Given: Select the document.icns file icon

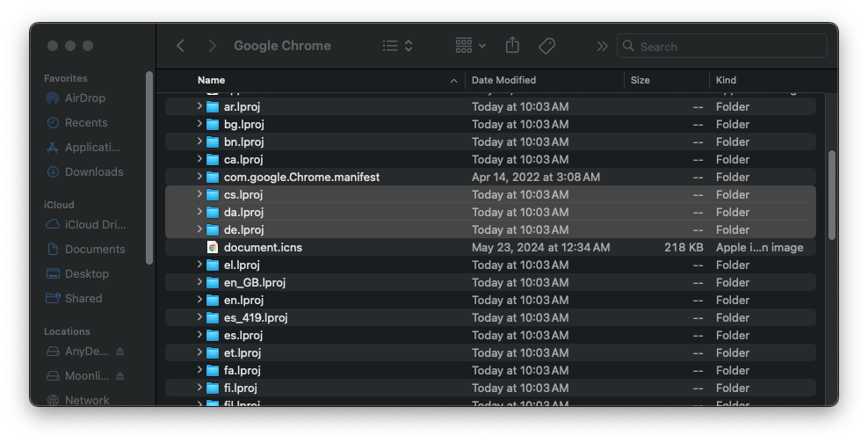Looking at the screenshot, I should 213,248.
